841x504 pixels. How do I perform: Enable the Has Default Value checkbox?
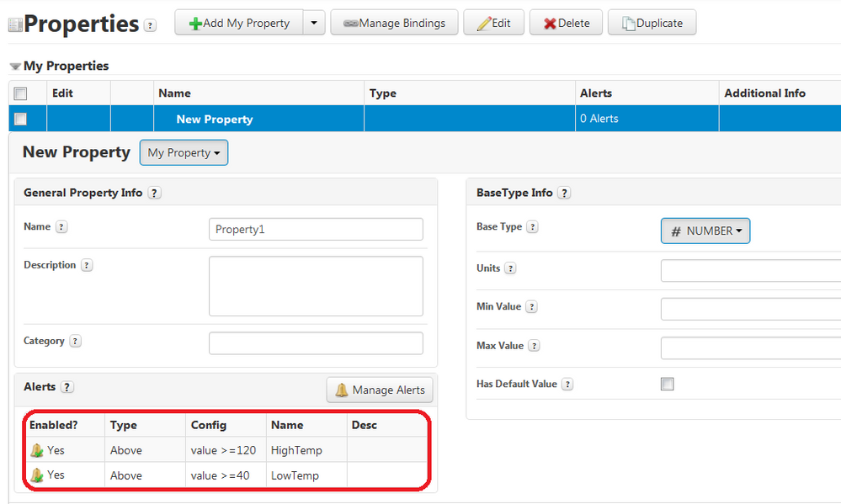[668, 384]
